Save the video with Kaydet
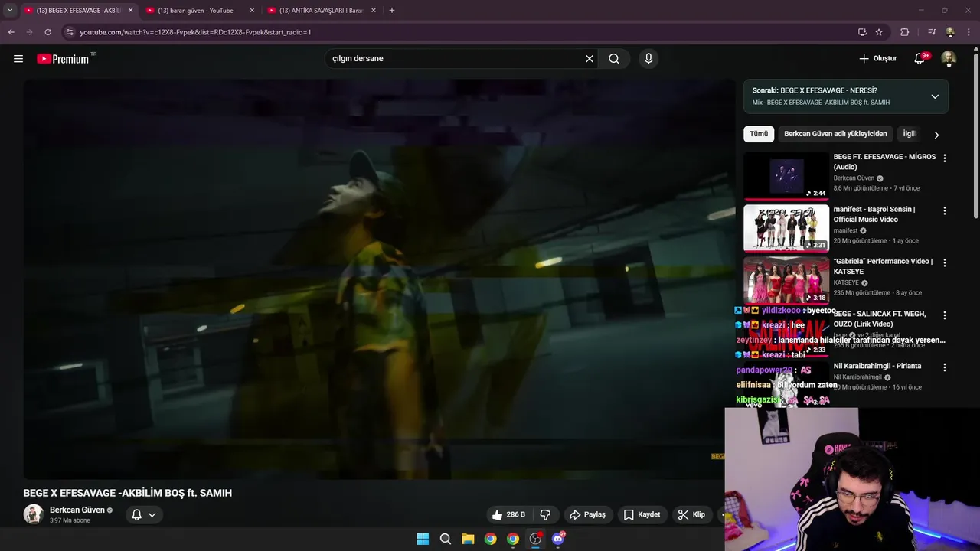Screen dimensions: 980x551 click(x=642, y=515)
